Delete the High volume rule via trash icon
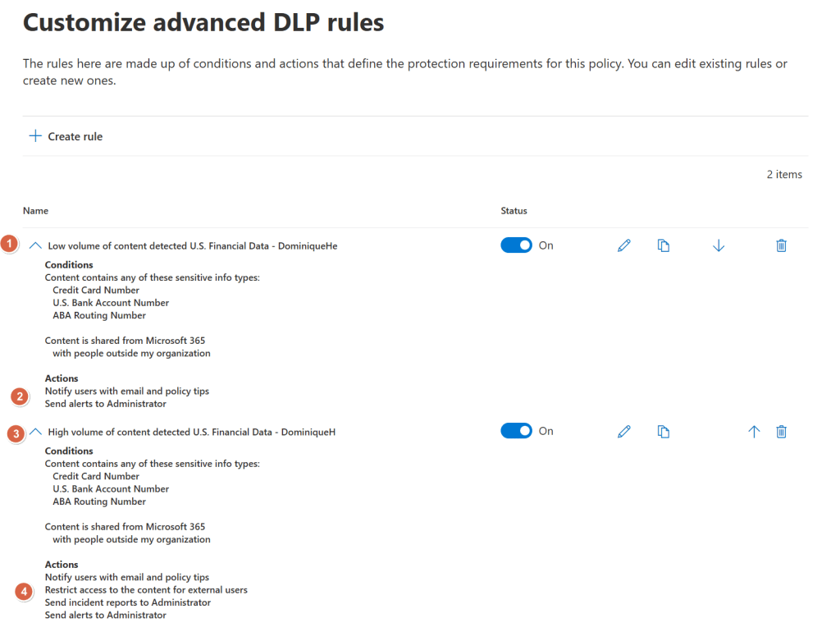This screenshot has height=632, width=840. pos(781,432)
